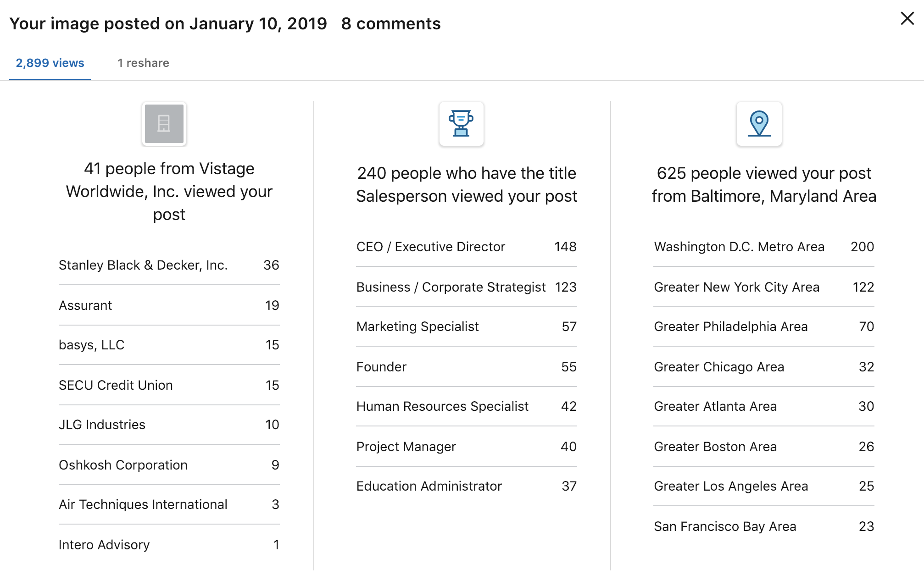Click the trophy job title icon
Screen dimensions: 924x575
(461, 124)
